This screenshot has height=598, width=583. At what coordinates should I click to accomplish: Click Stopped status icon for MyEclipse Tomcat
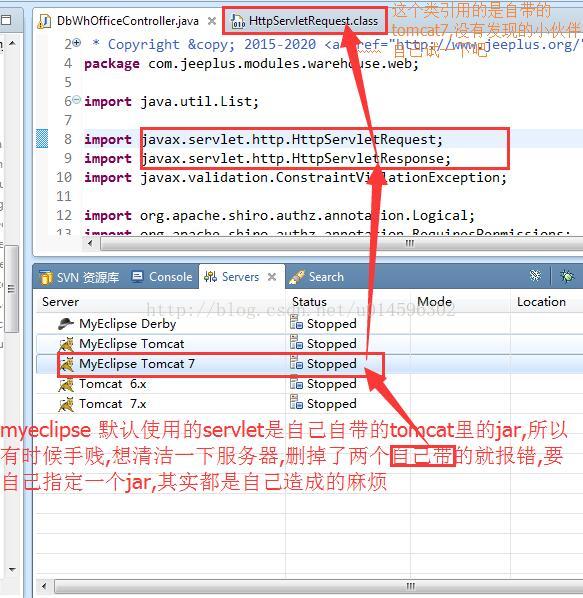296,342
